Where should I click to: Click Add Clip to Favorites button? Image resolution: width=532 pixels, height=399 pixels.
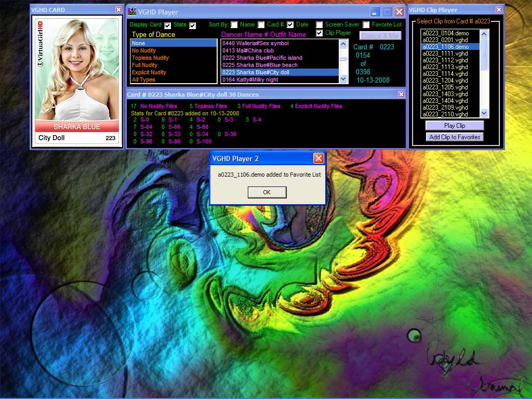(x=455, y=137)
